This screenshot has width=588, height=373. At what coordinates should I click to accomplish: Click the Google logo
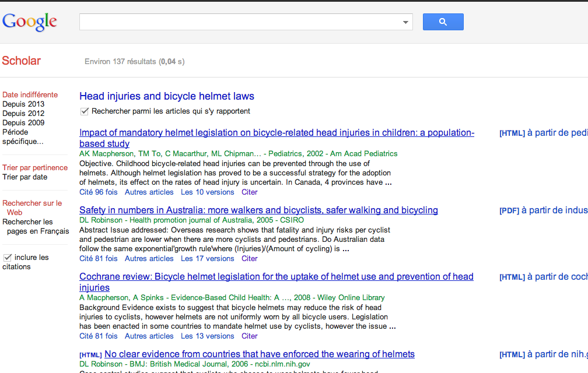click(30, 22)
